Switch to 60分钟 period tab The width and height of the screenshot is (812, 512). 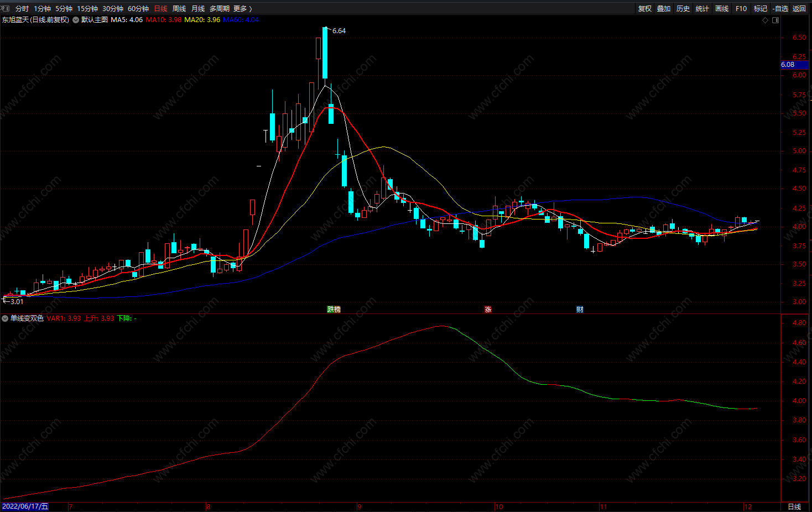tap(138, 9)
